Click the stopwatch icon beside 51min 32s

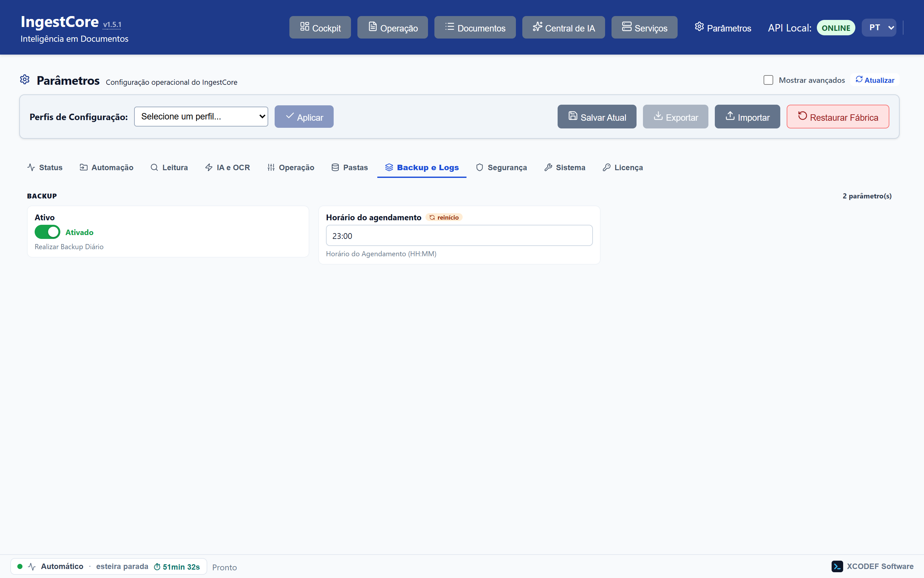(x=157, y=566)
